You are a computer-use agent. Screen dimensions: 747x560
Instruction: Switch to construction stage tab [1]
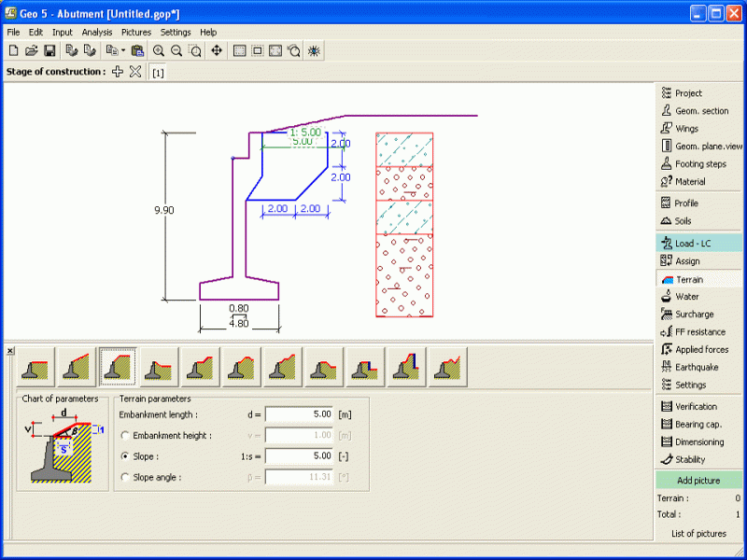(158, 73)
